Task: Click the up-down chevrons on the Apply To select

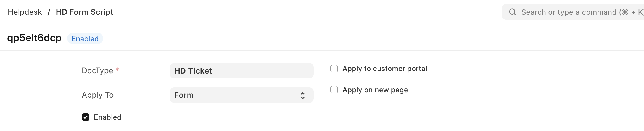Action: click(x=303, y=95)
